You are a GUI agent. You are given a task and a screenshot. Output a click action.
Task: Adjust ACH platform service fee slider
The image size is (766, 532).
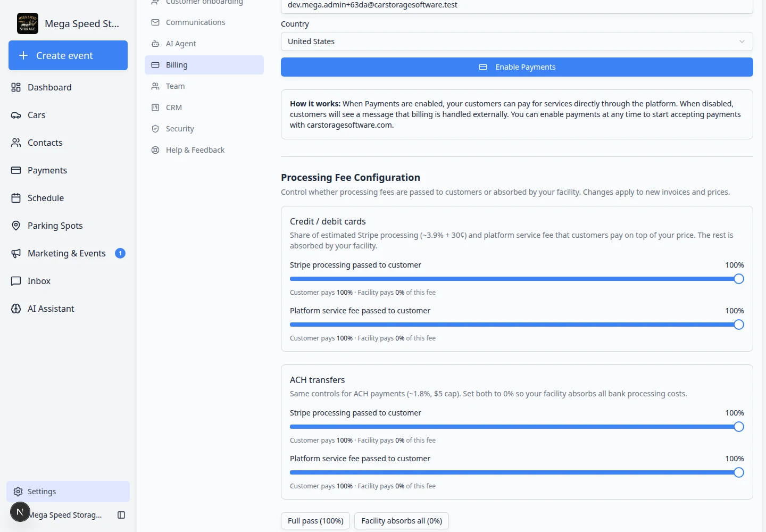pos(739,472)
